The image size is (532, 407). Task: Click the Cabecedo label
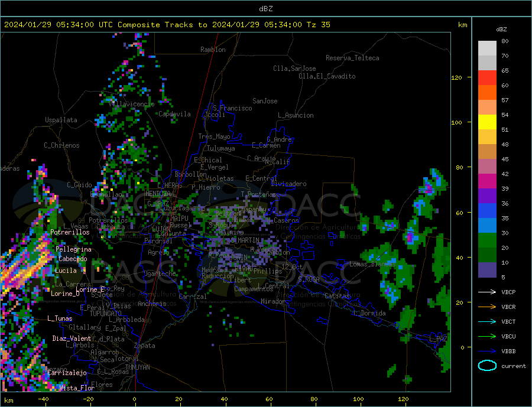(x=73, y=259)
